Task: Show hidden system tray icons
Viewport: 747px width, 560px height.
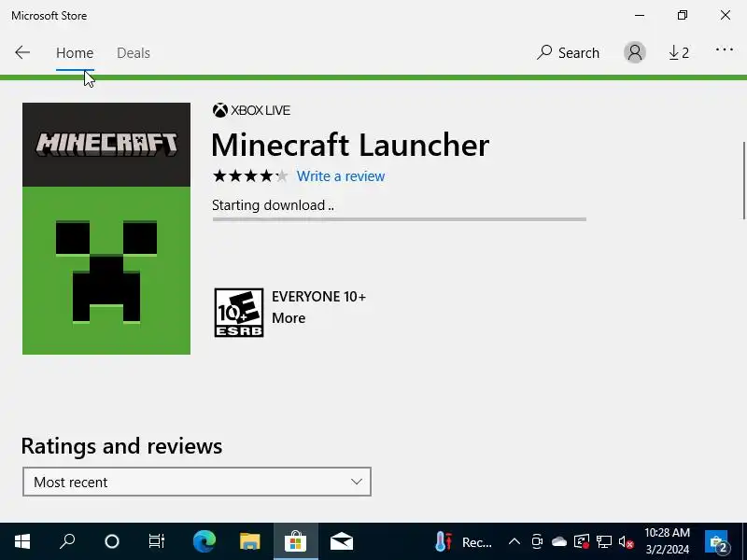Action: [x=514, y=541]
